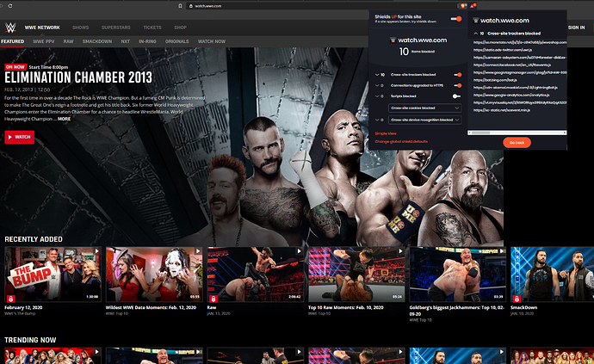Click the WWE favicon in the Shields summary panel
The image size is (594, 364).
pos(393,40)
